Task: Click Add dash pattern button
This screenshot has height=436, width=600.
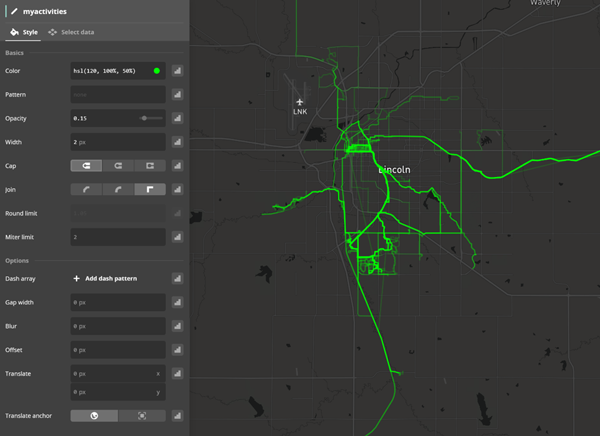Action: coord(105,279)
